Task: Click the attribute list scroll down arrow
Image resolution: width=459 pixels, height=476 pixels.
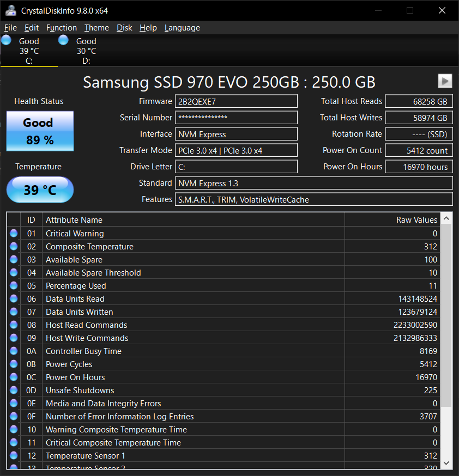Action: click(446, 463)
